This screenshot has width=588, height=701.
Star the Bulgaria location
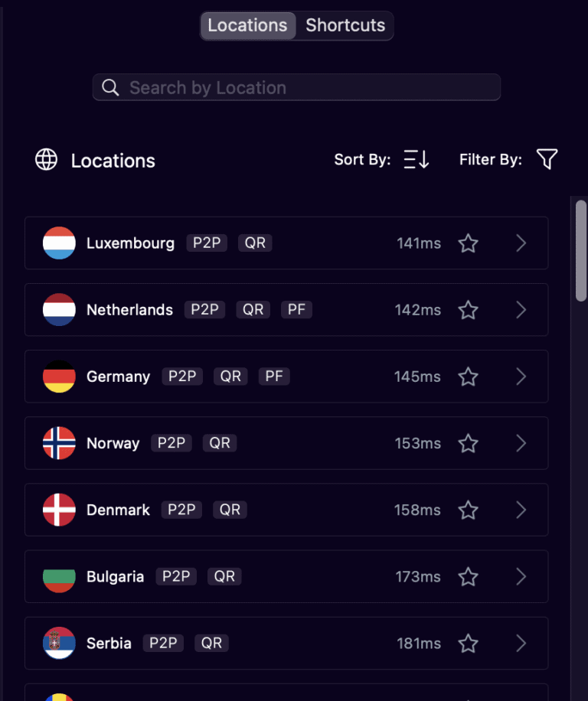[468, 577]
